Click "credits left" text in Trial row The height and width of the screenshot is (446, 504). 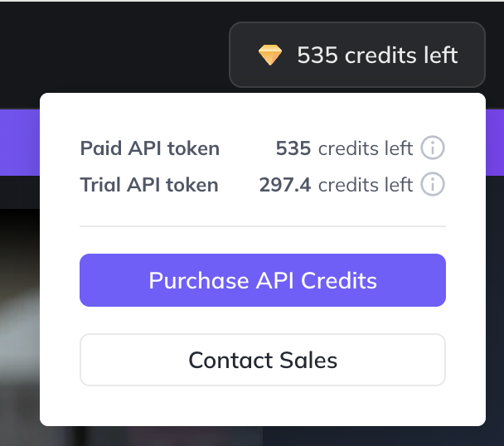point(366,185)
